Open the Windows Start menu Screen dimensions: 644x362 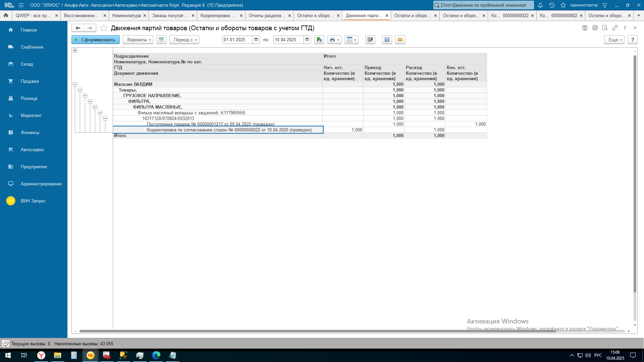8,355
